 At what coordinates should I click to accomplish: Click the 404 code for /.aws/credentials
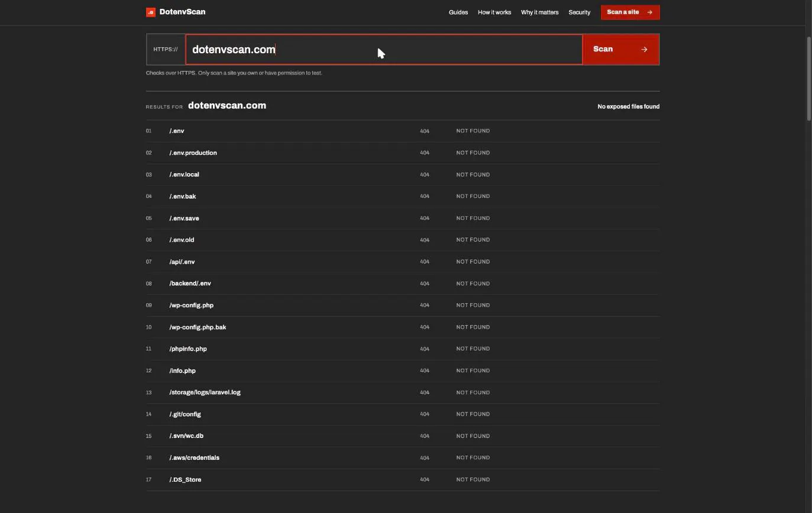[x=425, y=458]
